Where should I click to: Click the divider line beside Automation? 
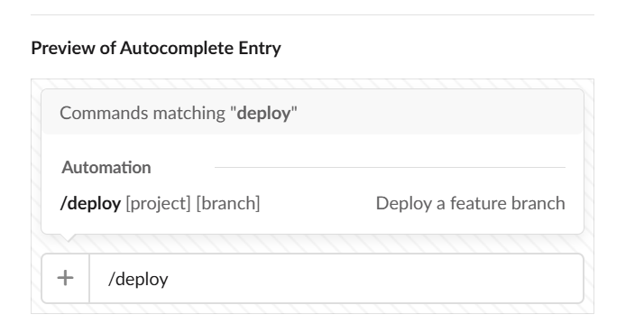pos(390,167)
